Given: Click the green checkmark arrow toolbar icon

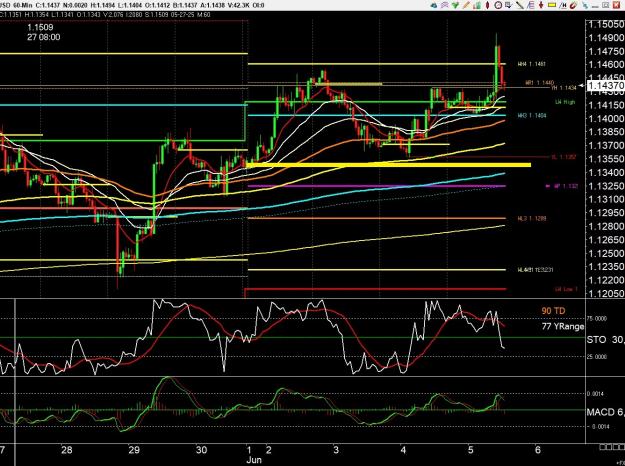Looking at the screenshot, I should 455,5.
